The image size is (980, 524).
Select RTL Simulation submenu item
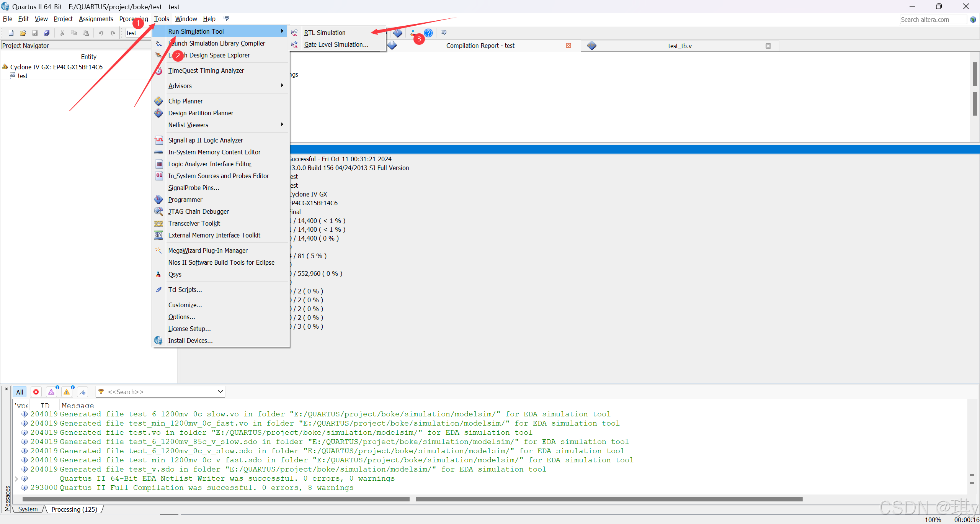tap(325, 33)
